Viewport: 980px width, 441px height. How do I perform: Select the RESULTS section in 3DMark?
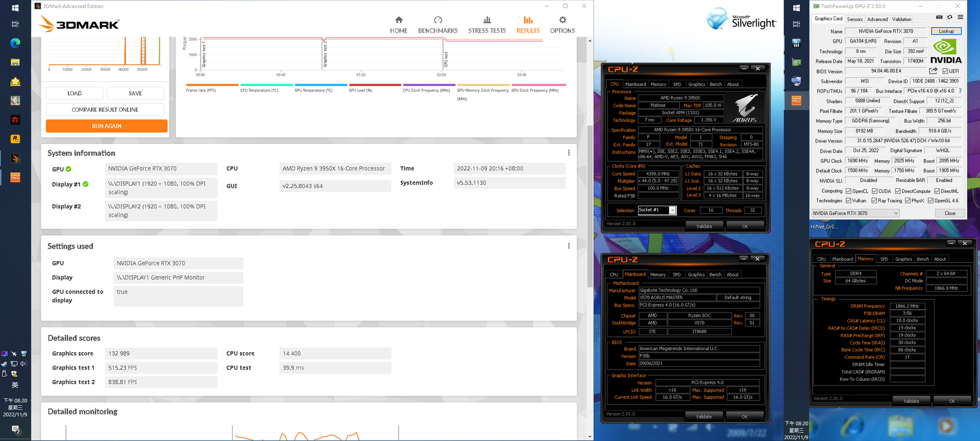click(528, 24)
